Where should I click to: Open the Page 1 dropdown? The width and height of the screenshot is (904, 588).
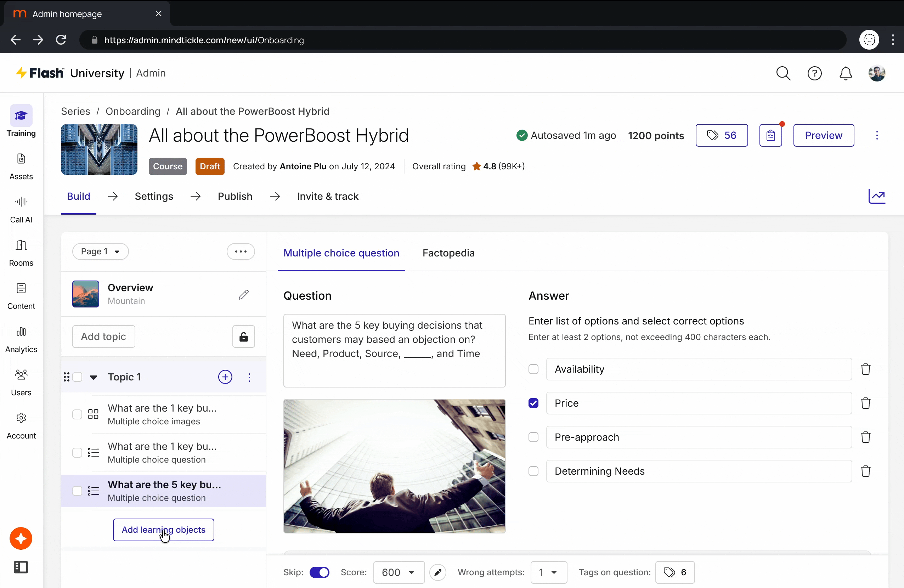(100, 251)
